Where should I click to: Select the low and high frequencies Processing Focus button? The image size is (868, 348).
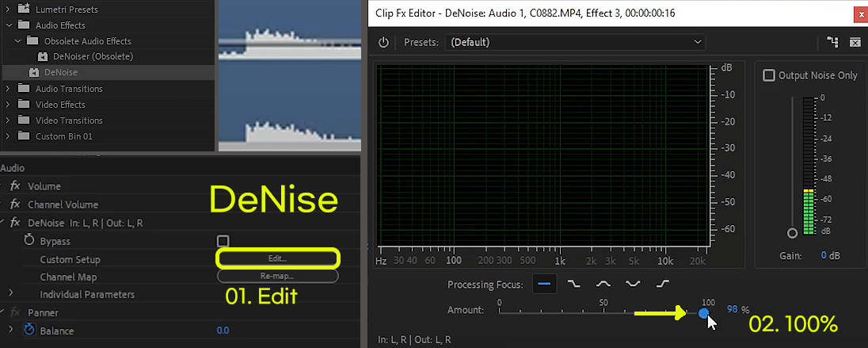click(x=633, y=284)
